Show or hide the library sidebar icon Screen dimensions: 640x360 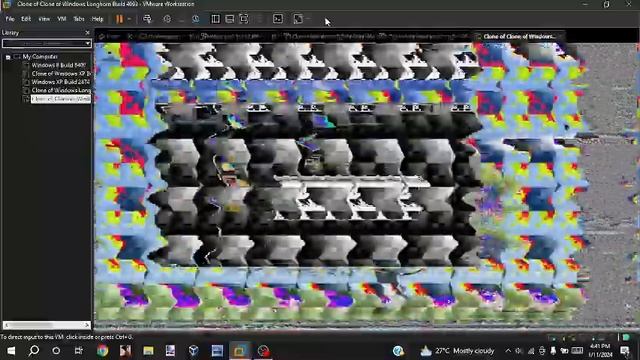[216, 19]
